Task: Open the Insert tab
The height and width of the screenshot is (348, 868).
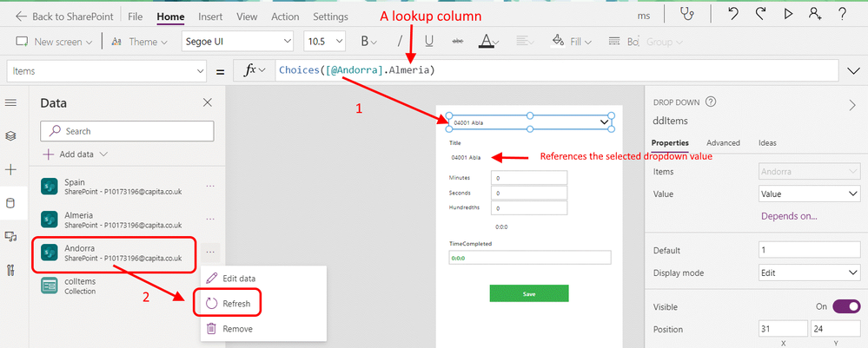Action: point(210,16)
